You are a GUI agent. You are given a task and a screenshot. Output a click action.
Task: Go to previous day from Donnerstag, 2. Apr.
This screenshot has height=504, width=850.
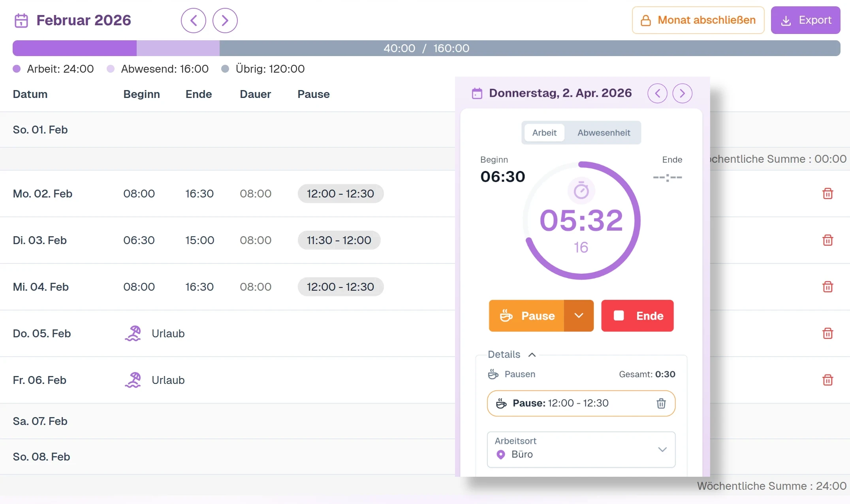(x=658, y=93)
